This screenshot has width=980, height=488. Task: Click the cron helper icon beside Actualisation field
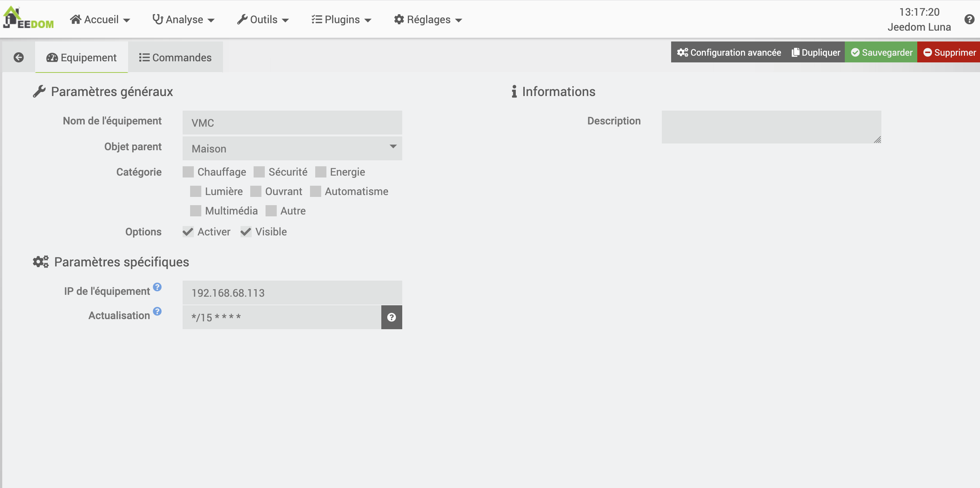(x=391, y=317)
